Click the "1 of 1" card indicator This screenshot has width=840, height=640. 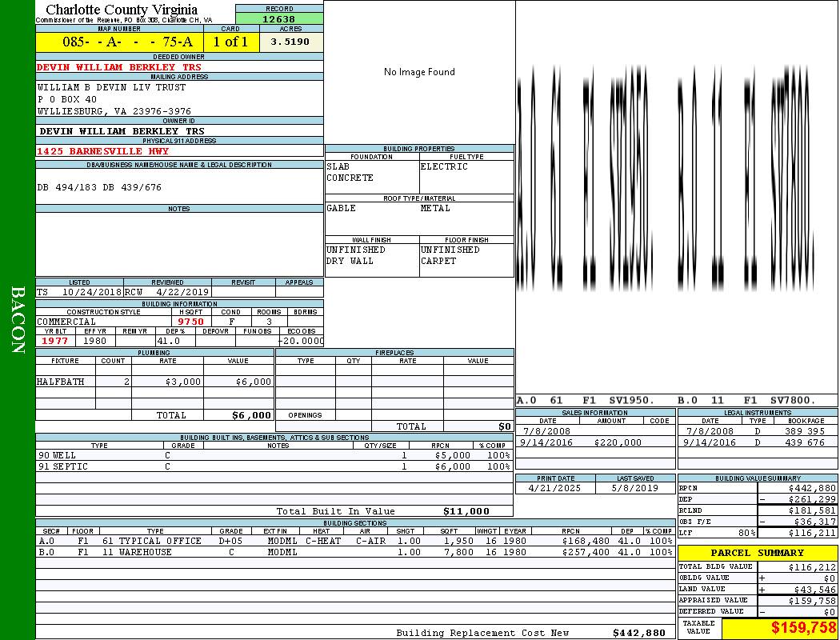point(230,42)
